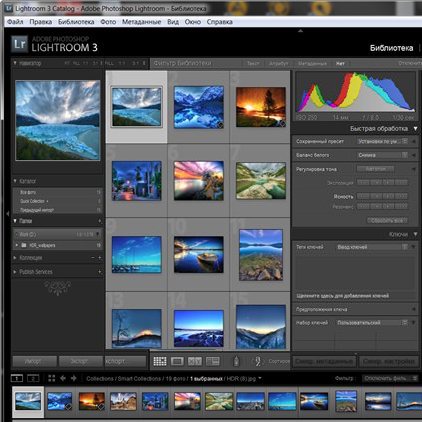Select the boat on lake thumbnail in grid
The image size is (422, 422).
tap(199, 254)
